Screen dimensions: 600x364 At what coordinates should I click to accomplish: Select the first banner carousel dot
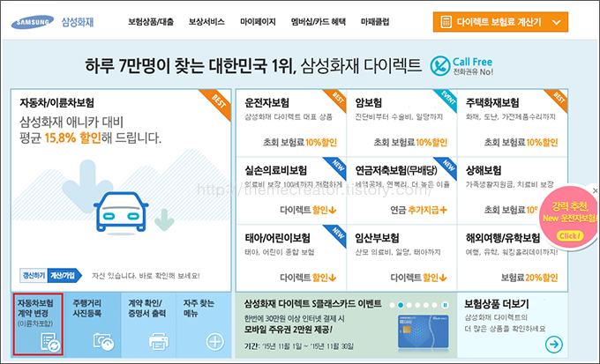click(393, 305)
